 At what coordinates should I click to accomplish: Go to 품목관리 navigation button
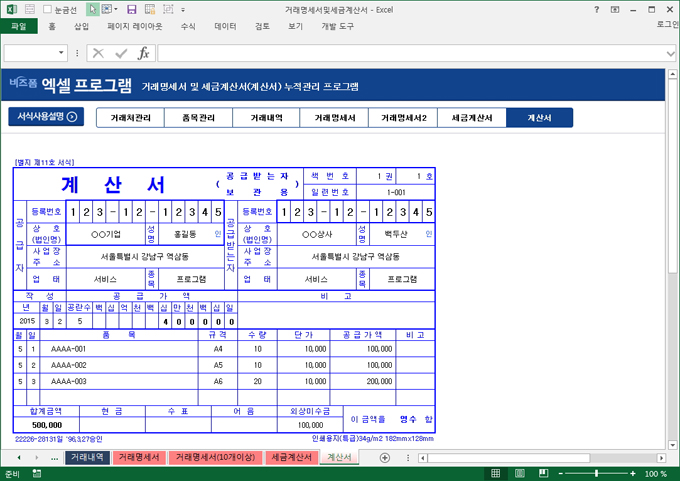coord(198,118)
